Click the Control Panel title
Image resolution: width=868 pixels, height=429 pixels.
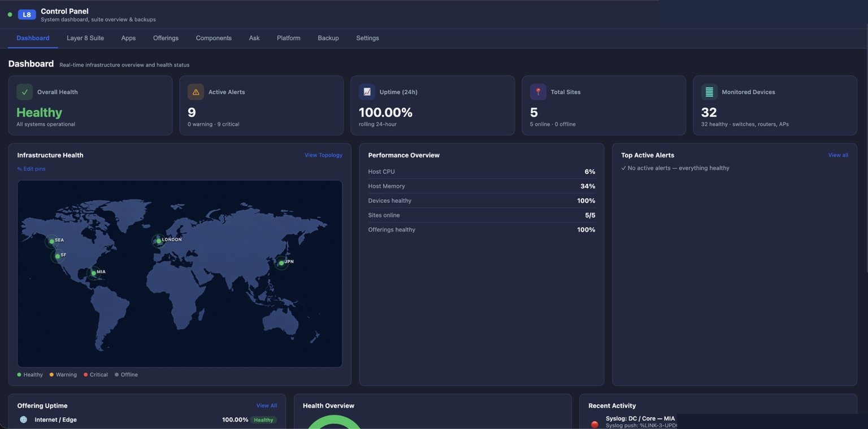click(64, 11)
